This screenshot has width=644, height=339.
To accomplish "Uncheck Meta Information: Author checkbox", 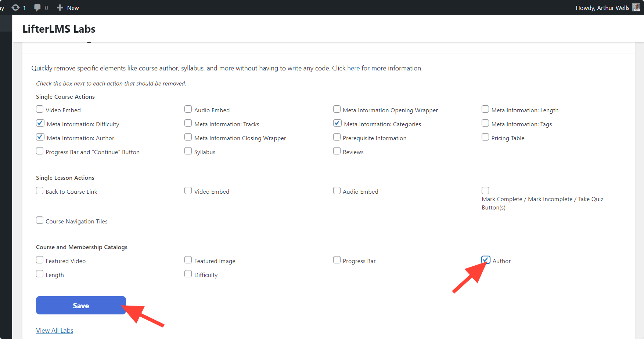I will [x=40, y=137].
